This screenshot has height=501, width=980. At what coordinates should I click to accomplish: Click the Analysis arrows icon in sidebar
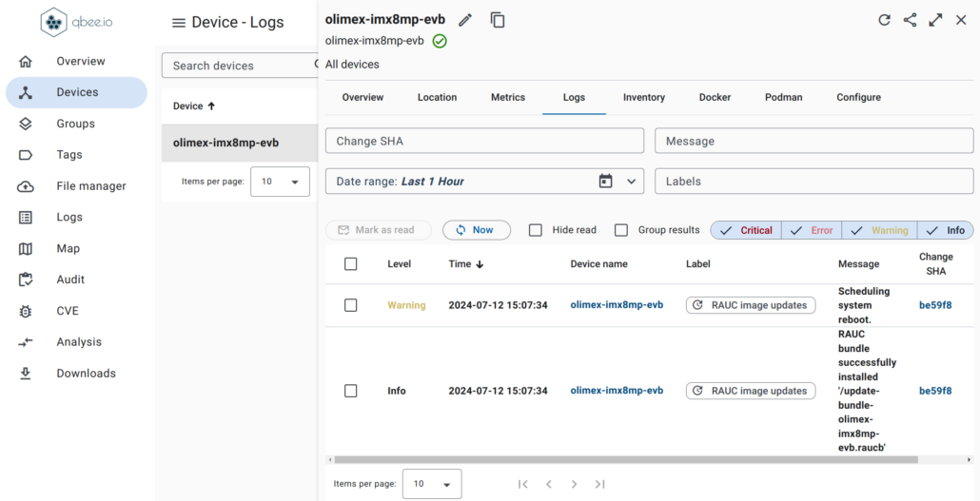(25, 342)
